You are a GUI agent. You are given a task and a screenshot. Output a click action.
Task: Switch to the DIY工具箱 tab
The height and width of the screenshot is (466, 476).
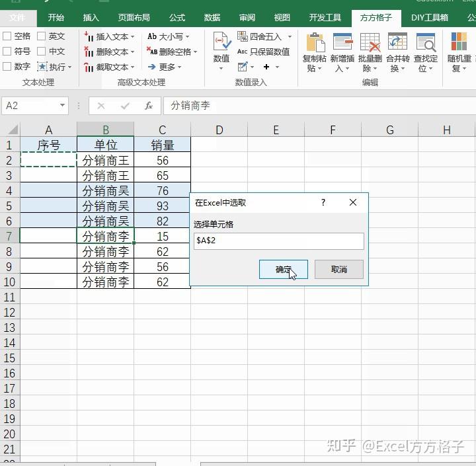point(429,18)
